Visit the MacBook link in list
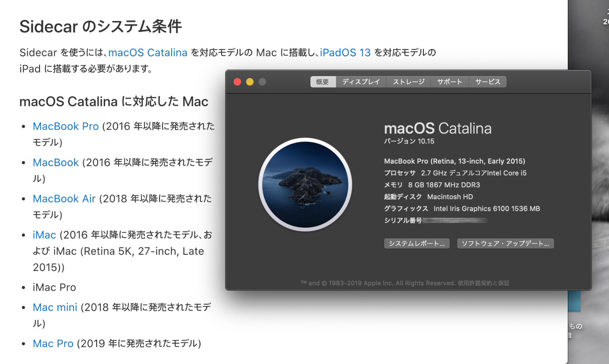This screenshot has height=364, width=609. point(56,162)
